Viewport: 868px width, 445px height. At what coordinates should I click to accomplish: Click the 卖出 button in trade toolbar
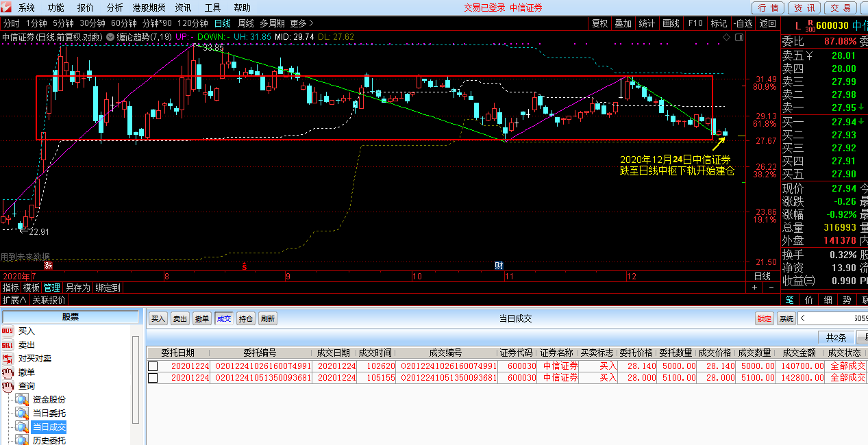180,318
